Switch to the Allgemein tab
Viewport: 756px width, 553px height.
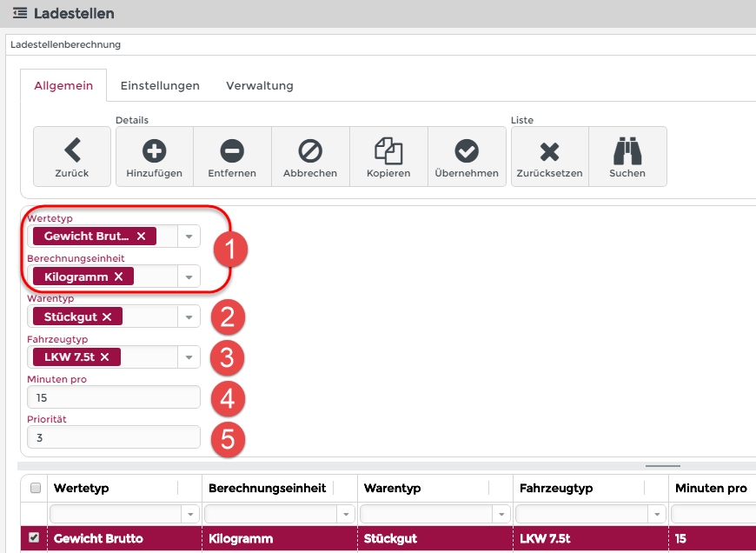(63, 85)
